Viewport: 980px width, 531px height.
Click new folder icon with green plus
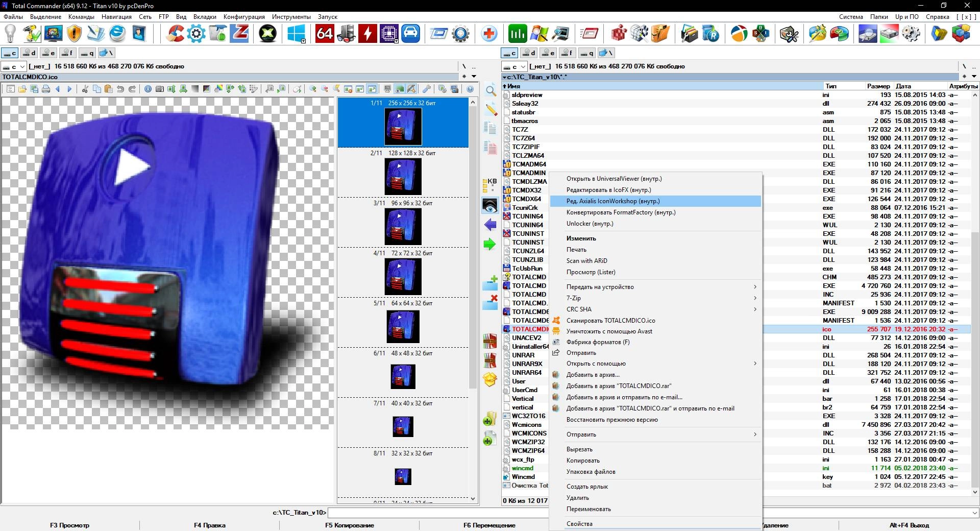tap(490, 283)
